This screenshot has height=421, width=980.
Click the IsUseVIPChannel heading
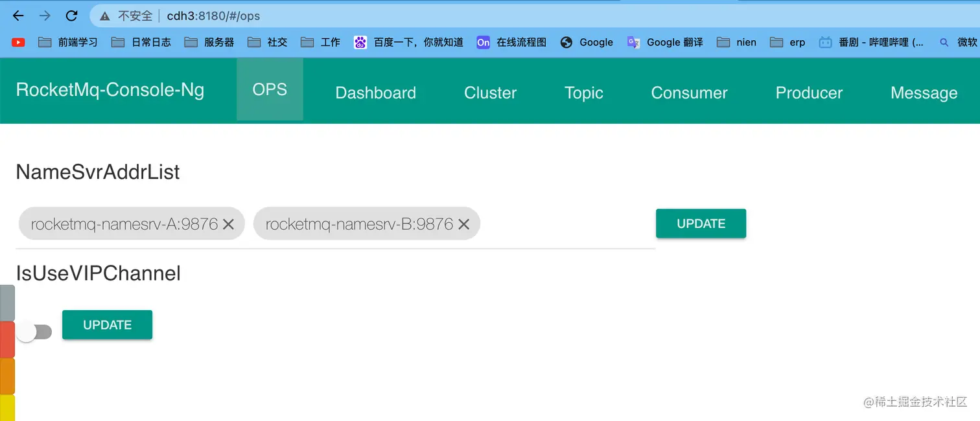pyautogui.click(x=98, y=273)
